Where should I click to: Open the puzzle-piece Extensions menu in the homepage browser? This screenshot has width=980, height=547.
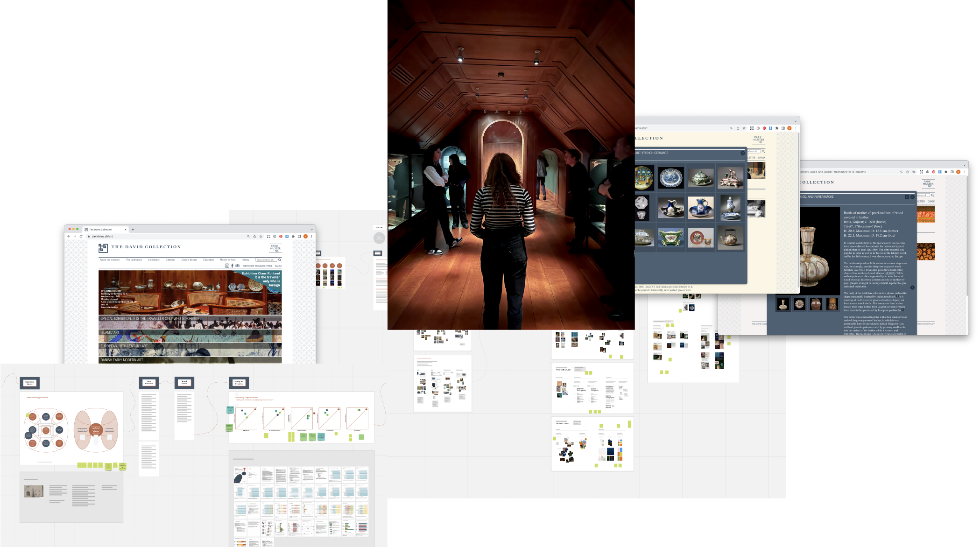293,236
